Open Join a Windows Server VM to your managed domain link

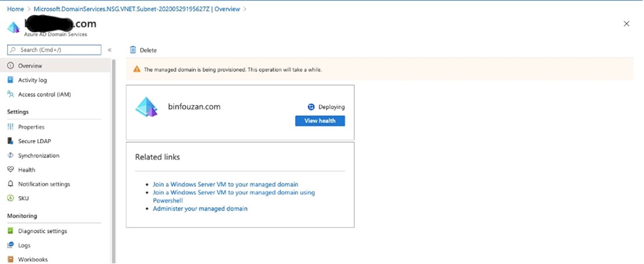pos(225,185)
